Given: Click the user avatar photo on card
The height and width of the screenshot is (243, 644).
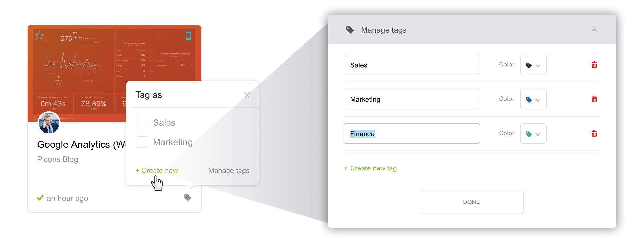Looking at the screenshot, I should pos(49,123).
